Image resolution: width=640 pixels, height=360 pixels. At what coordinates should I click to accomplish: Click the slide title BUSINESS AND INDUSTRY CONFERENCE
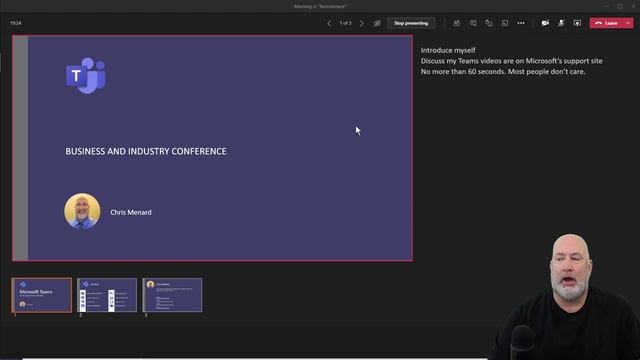[146, 151]
